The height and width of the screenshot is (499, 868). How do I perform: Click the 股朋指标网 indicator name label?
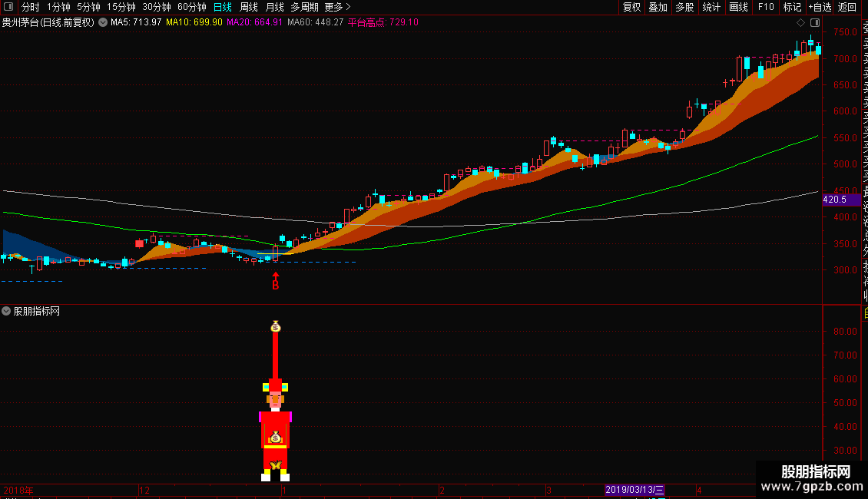click(x=37, y=312)
